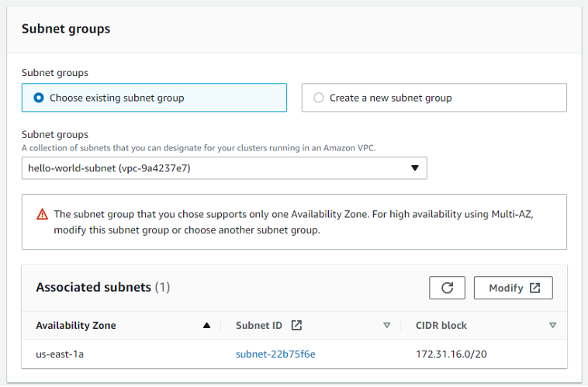Click the warning triangle alert icon
This screenshot has width=588, height=387.
pos(42,215)
